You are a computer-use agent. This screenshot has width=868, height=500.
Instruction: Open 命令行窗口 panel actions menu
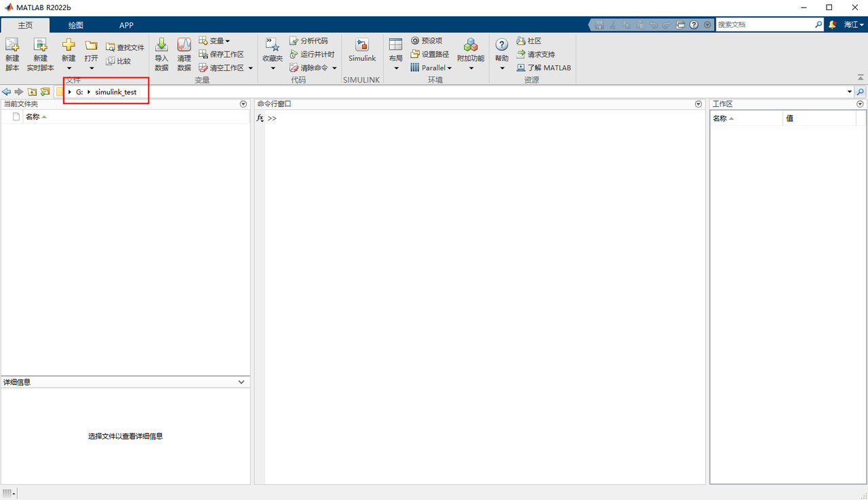(698, 104)
